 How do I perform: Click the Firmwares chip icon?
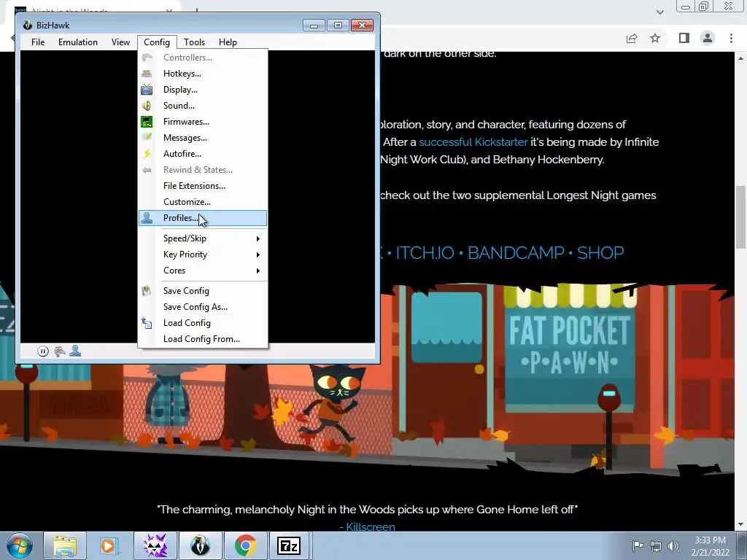coord(147,122)
